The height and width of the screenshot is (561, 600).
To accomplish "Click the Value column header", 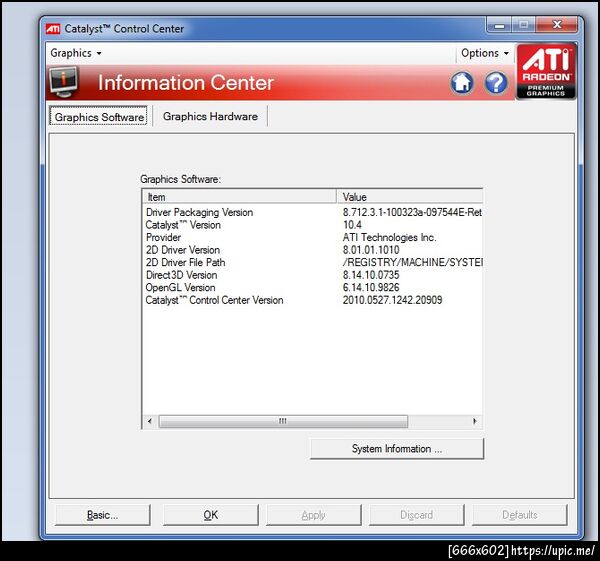I will point(410,197).
